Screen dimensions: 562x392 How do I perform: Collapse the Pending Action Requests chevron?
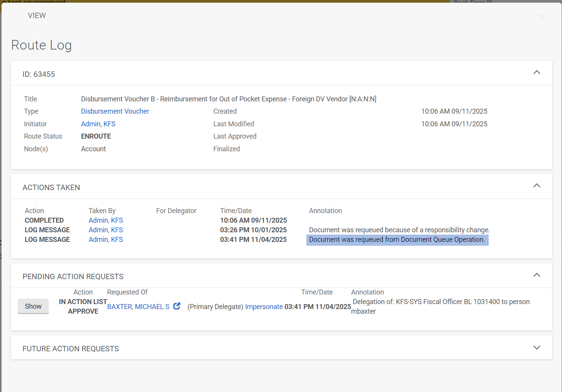[537, 275]
